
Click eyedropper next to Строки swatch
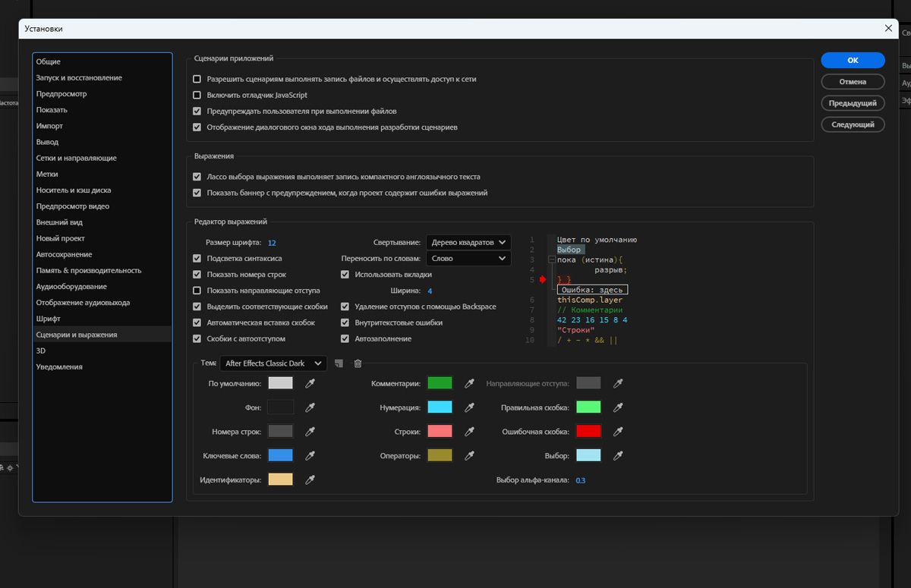pos(469,432)
